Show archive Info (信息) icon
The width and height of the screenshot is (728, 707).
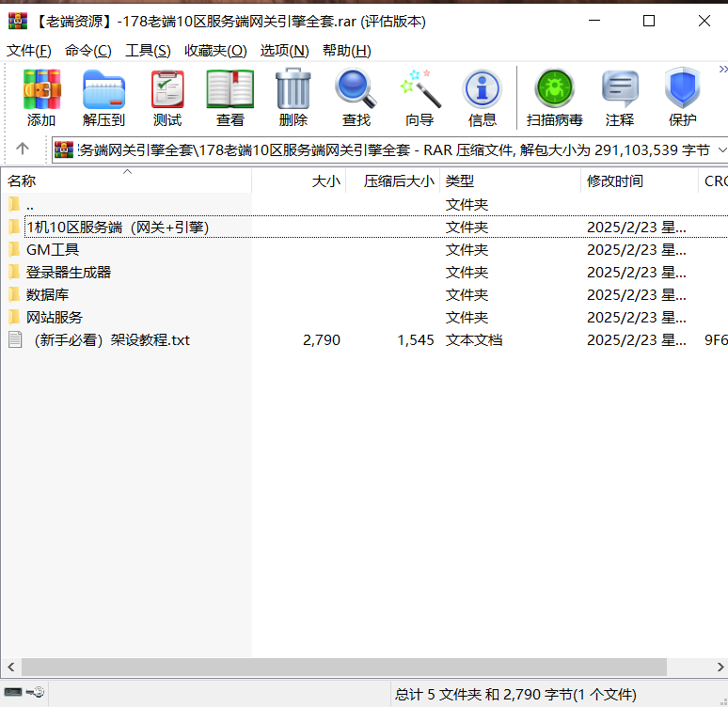tap(482, 98)
